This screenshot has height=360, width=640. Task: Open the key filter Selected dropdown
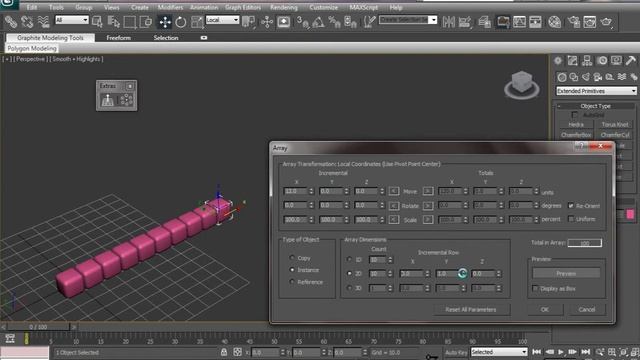click(499, 352)
